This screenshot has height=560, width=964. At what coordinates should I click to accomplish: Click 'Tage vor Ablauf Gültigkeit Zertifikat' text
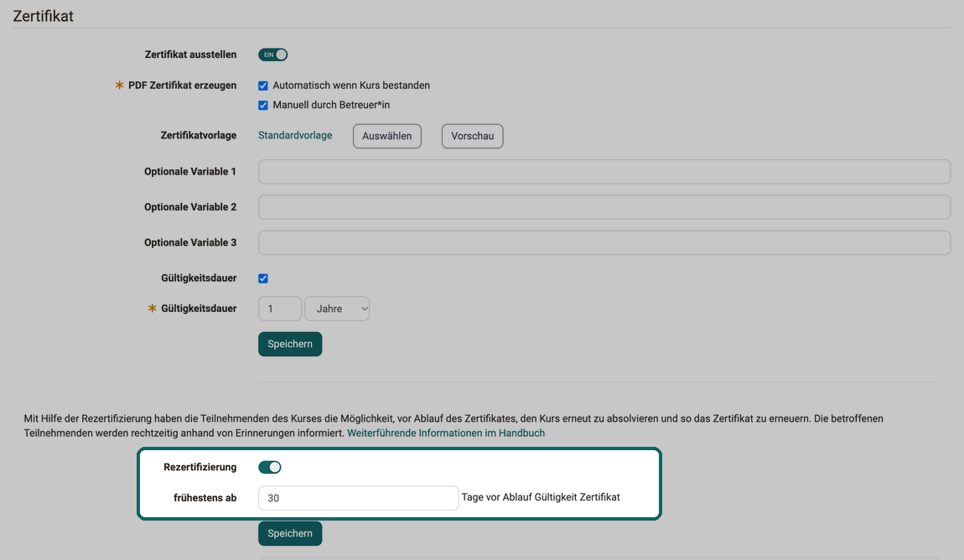[541, 497]
